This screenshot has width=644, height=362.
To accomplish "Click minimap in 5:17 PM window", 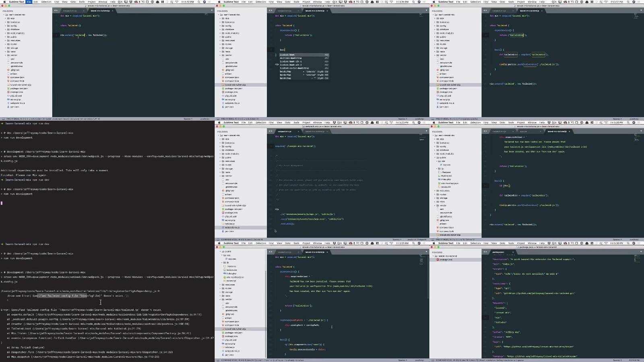I will [636, 17].
